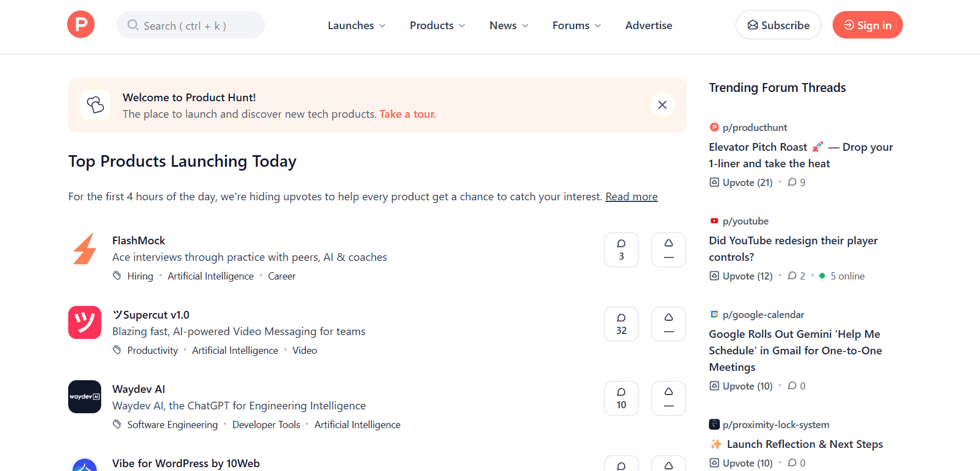Select the Developer Tools tag
This screenshot has width=980, height=471.
(266, 425)
